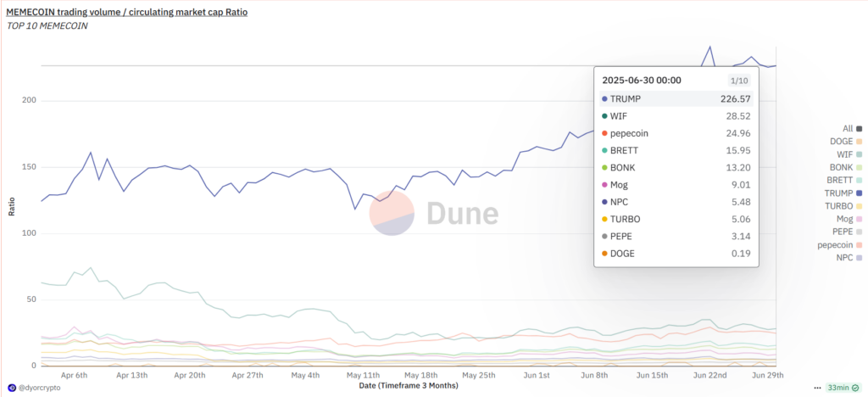
Task: Click the WIF value 28.52 in tooltip
Action: click(738, 115)
